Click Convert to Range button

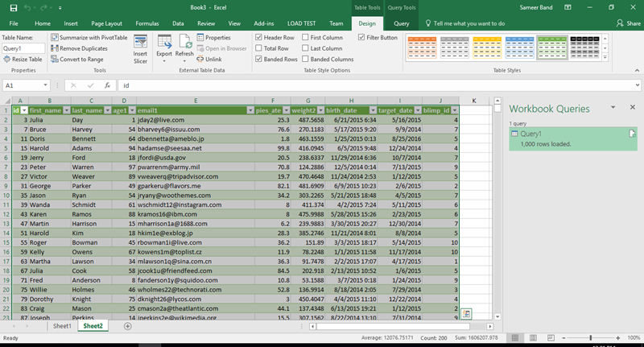point(77,59)
